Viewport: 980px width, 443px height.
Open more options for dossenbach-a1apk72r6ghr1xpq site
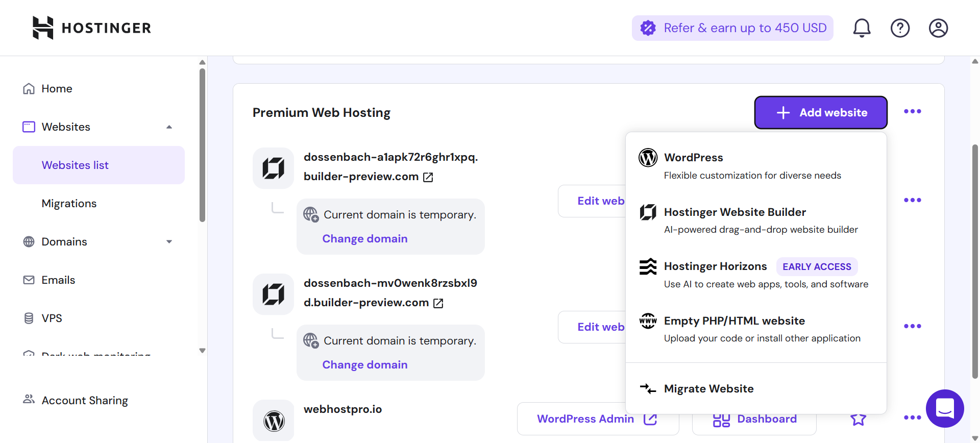tap(913, 200)
